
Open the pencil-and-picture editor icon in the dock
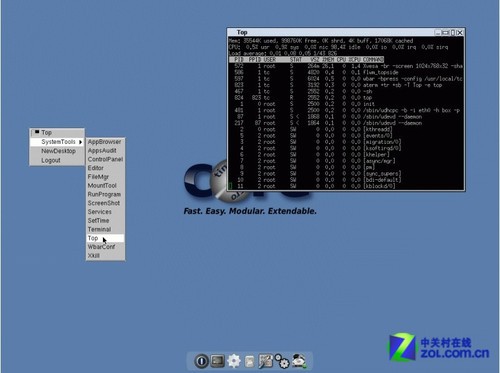pyautogui.click(x=265, y=361)
